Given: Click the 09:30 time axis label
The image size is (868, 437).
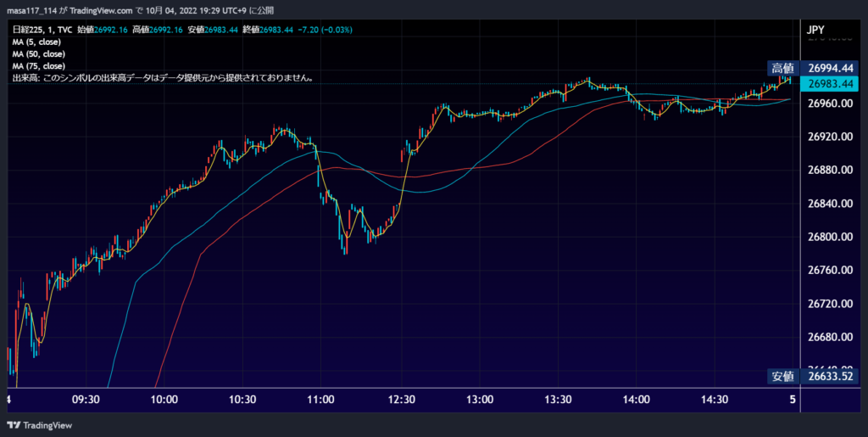Looking at the screenshot, I should tap(86, 400).
